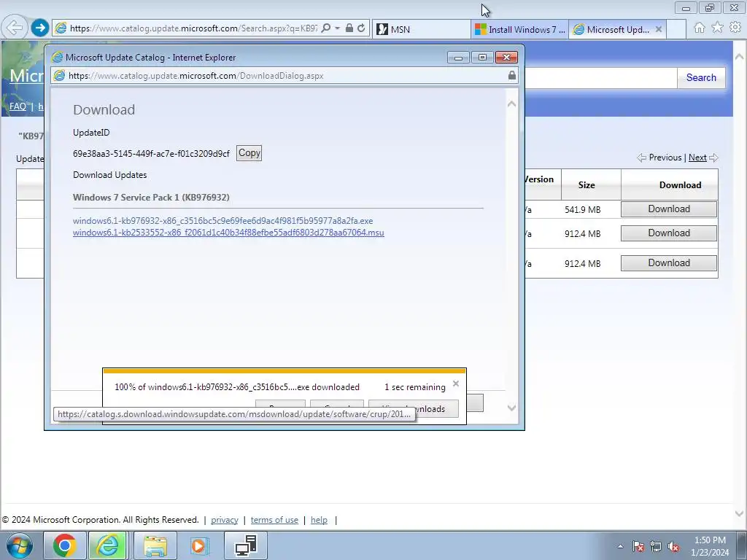Viewport: 747px width, 560px height.
Task: Click the Size column header
Action: click(x=587, y=185)
